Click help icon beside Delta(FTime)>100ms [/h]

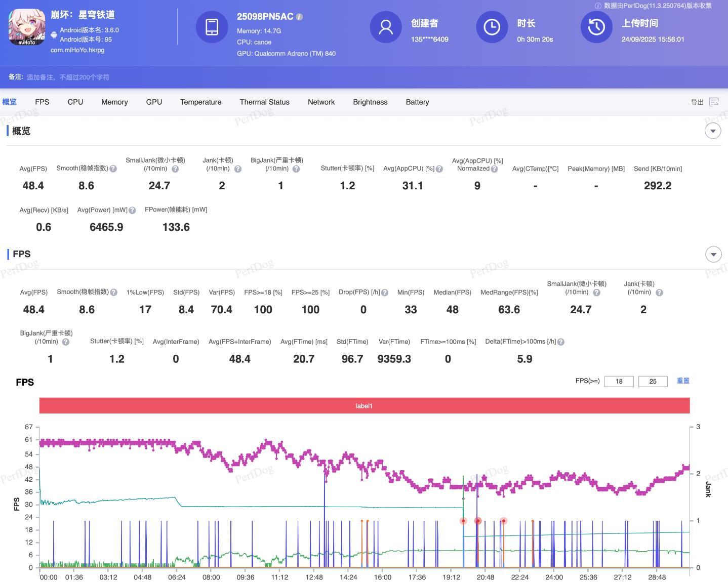(x=561, y=342)
